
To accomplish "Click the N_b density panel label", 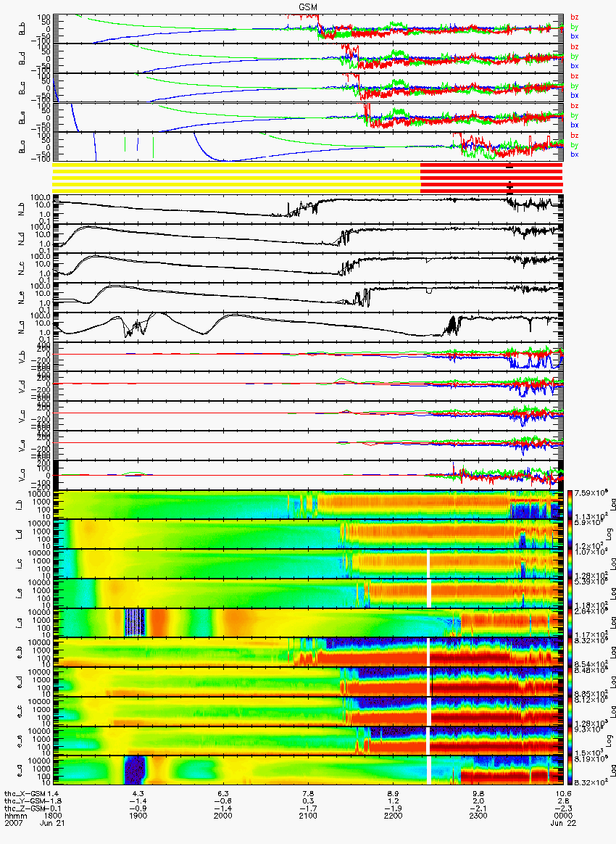I will tap(22, 208).
